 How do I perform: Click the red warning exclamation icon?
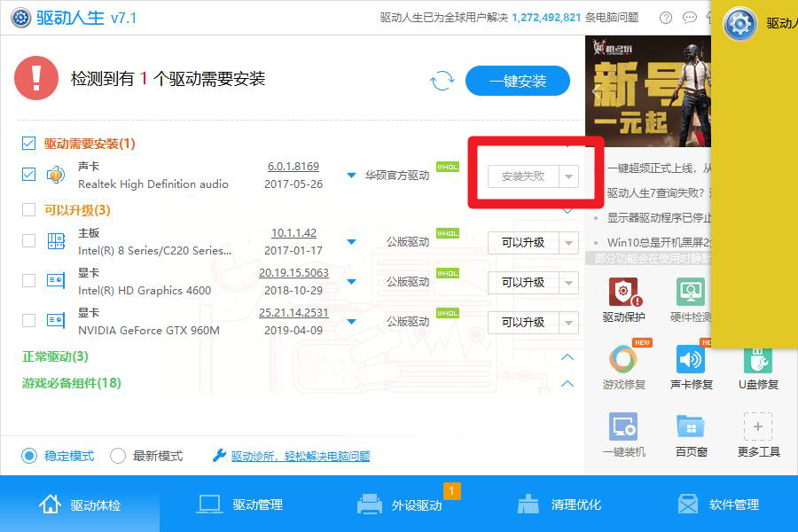(36, 78)
